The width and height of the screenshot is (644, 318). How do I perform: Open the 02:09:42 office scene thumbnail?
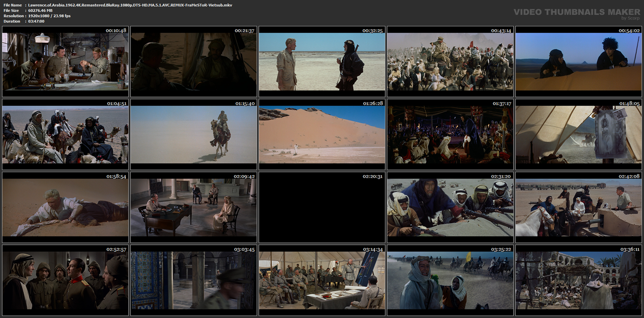tap(194, 207)
